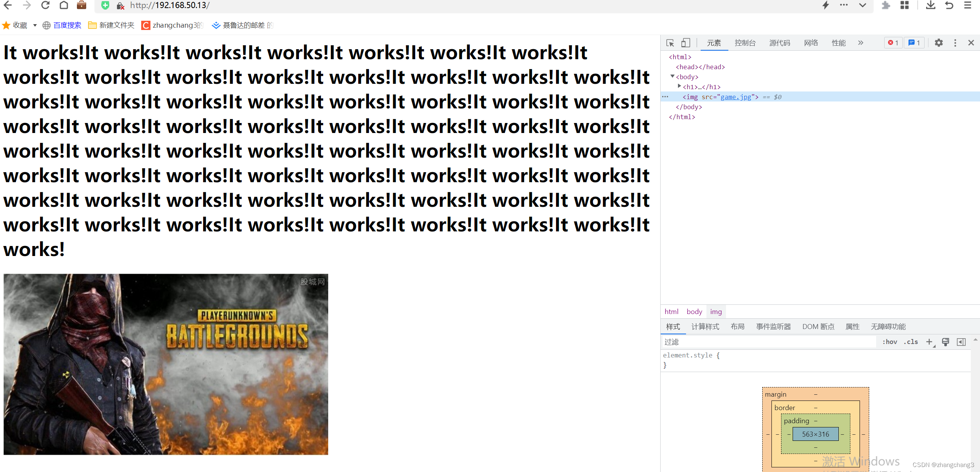Open the 百度搜索 bookmark

(x=62, y=25)
